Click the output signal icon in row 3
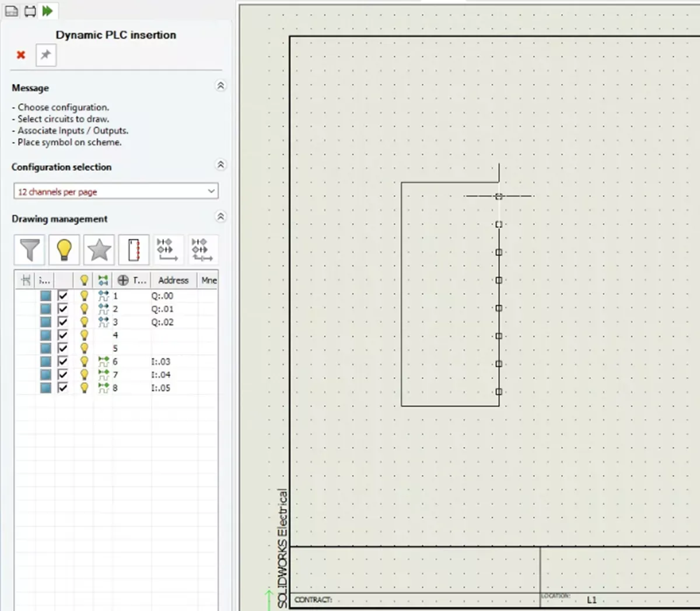700x611 pixels. [103, 322]
